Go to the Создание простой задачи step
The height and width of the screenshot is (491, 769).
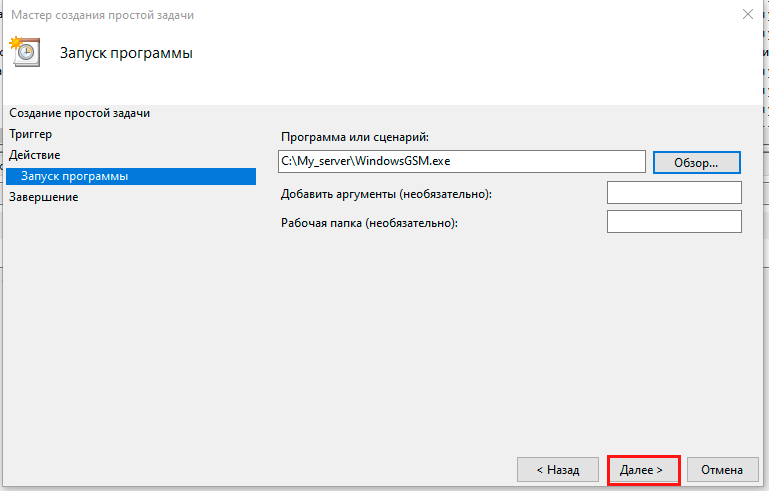pos(86,113)
